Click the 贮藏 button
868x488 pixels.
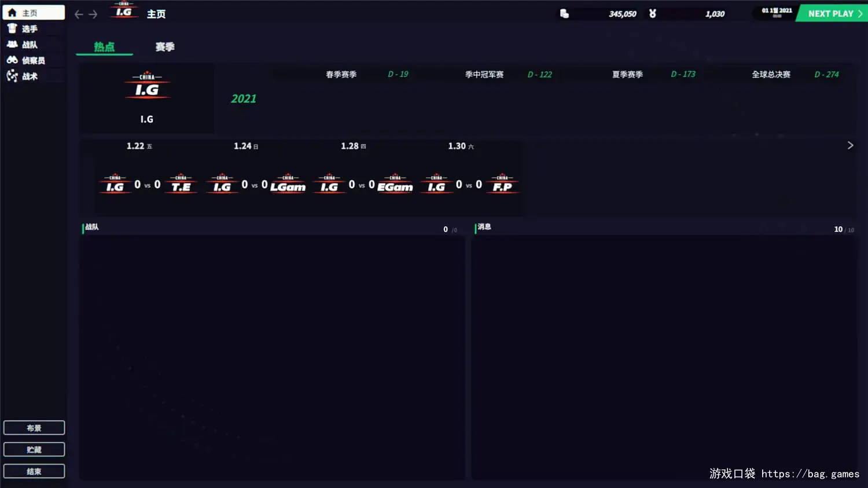(34, 449)
